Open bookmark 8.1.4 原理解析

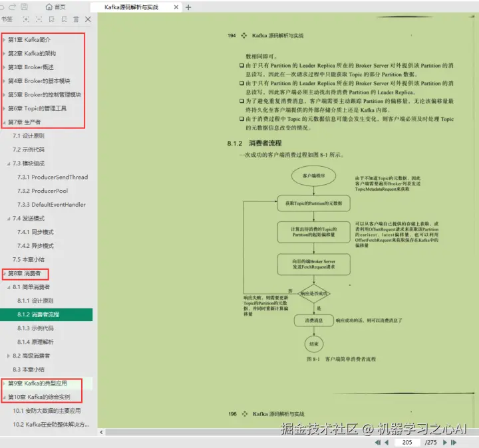[x=35, y=342]
